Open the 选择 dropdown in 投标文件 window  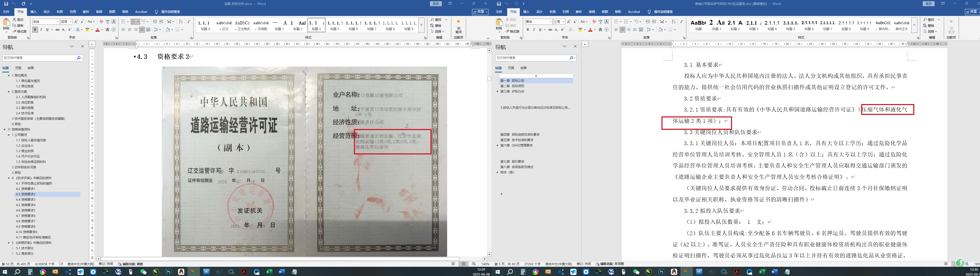[x=437, y=32]
